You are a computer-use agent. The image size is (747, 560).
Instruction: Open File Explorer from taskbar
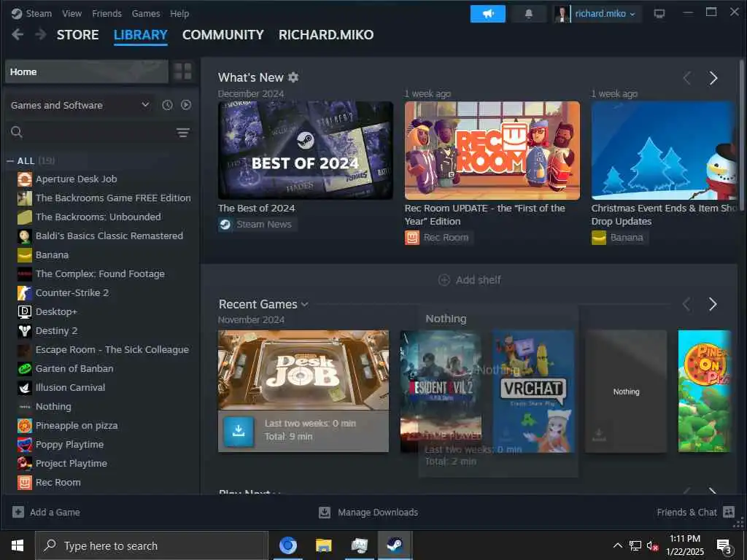[323, 545]
